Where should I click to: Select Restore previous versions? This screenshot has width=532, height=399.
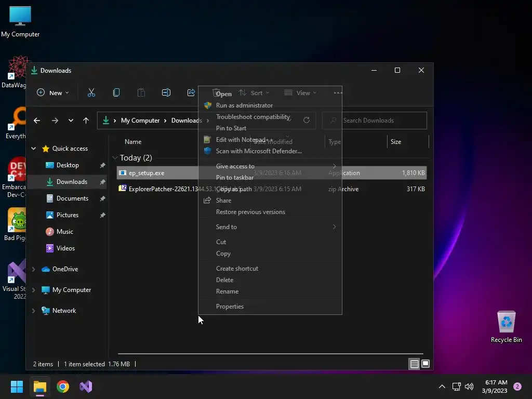tap(270, 212)
